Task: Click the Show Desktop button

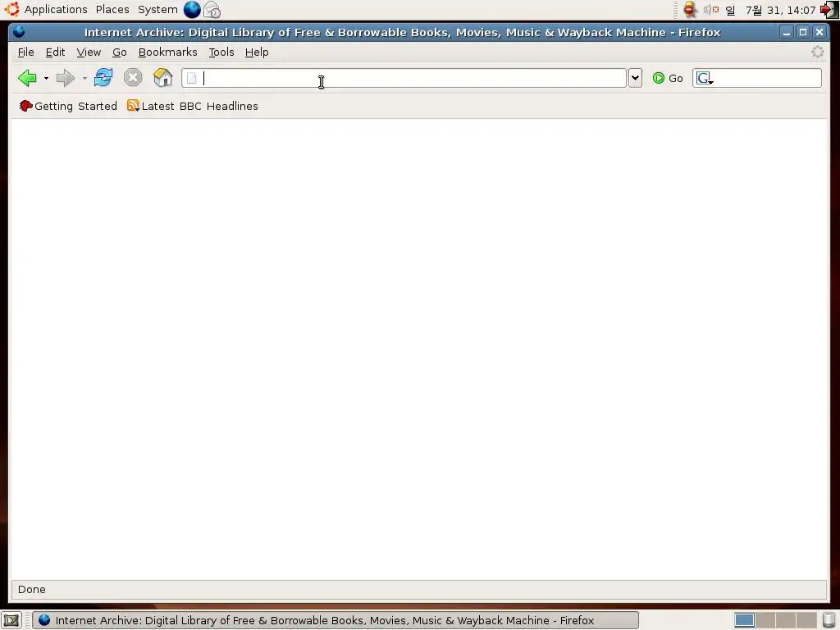Action: click(11, 621)
